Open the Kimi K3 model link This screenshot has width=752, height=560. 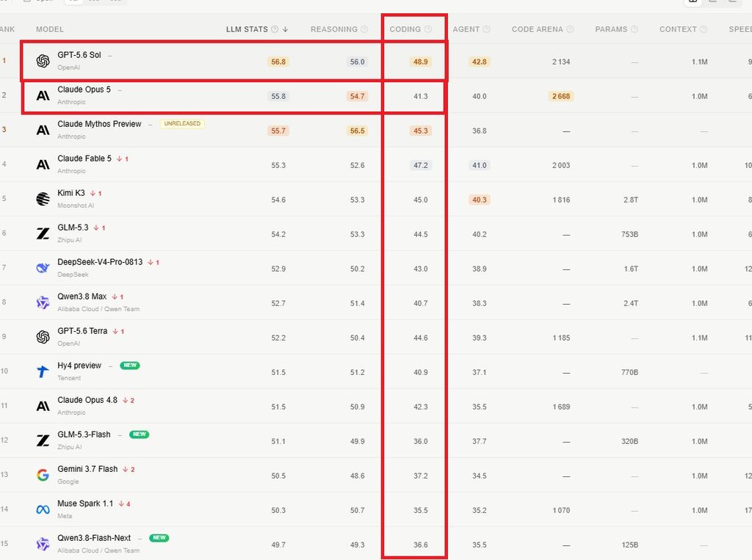(71, 193)
